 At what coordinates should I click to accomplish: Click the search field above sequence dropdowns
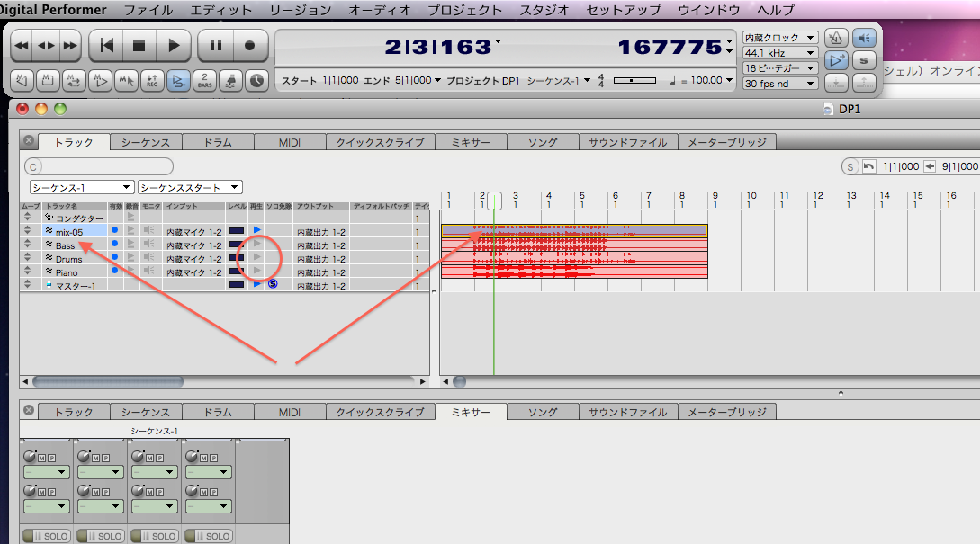pyautogui.click(x=99, y=166)
